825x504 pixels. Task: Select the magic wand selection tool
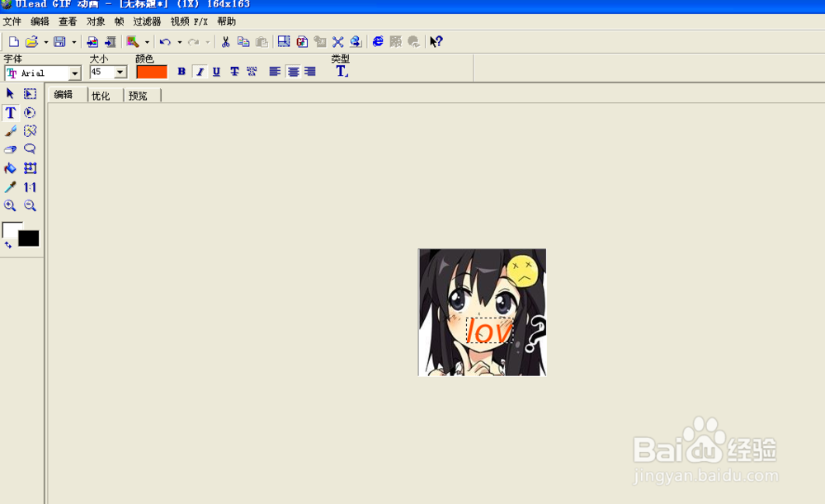coord(30,131)
